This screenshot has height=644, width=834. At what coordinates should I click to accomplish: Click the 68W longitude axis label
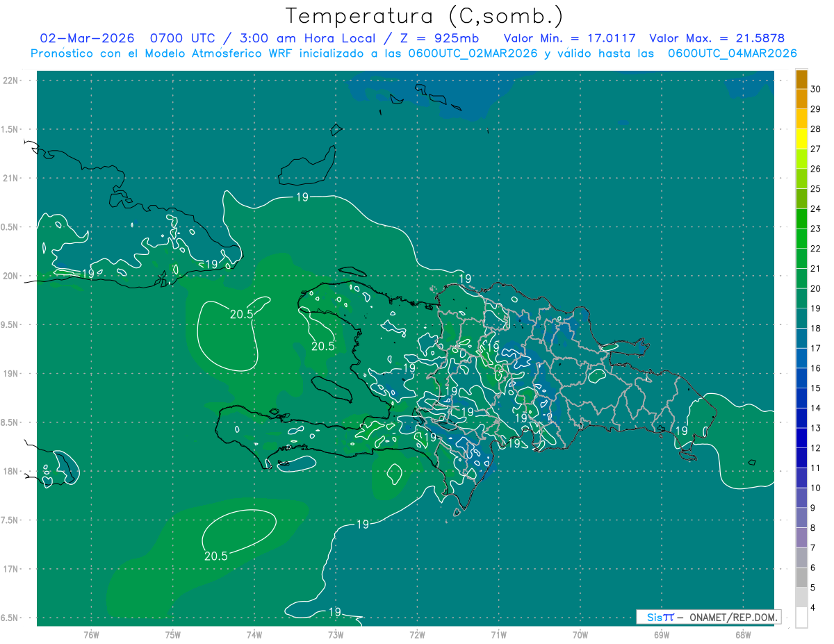742,634
